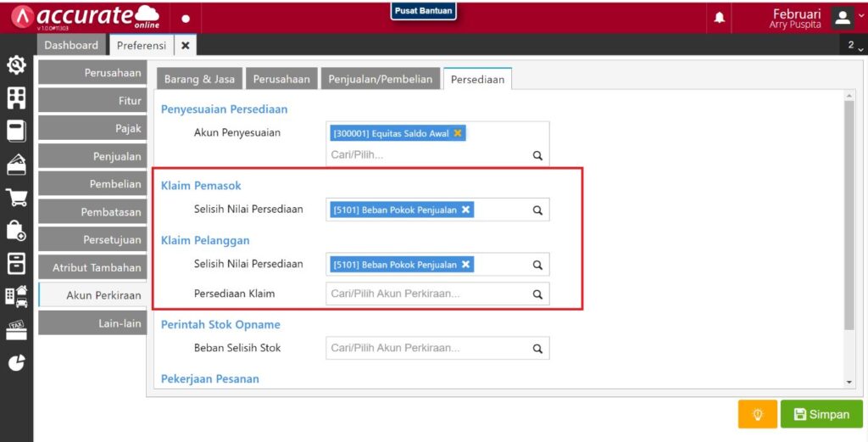Screen dimensions: 868x442
Task: Click the search icon for Klaim Pelanggan Selisih
Action: point(537,266)
